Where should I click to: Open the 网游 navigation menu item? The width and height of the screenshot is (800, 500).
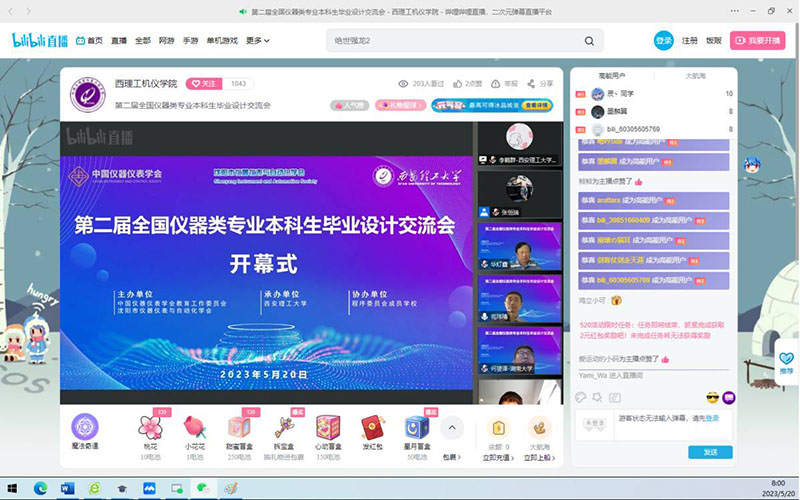point(166,40)
